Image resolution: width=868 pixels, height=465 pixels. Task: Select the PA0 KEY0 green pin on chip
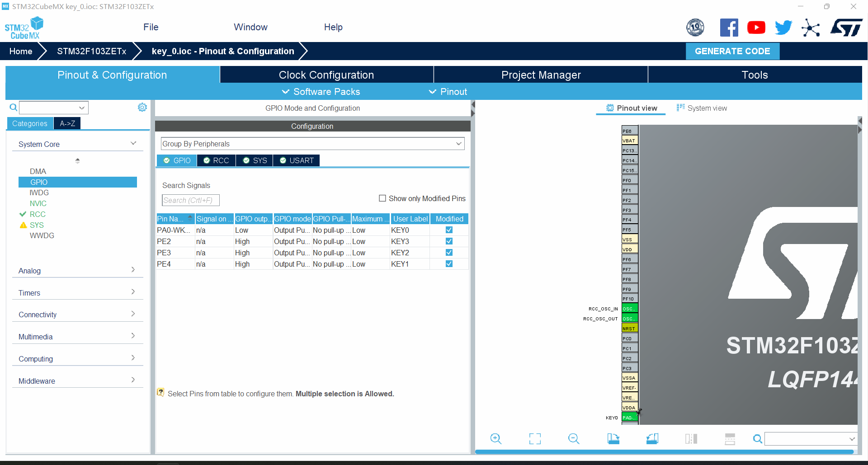(x=630, y=418)
